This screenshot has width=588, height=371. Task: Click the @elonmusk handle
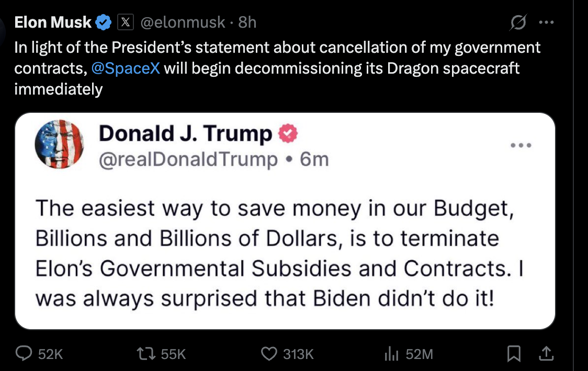point(184,22)
